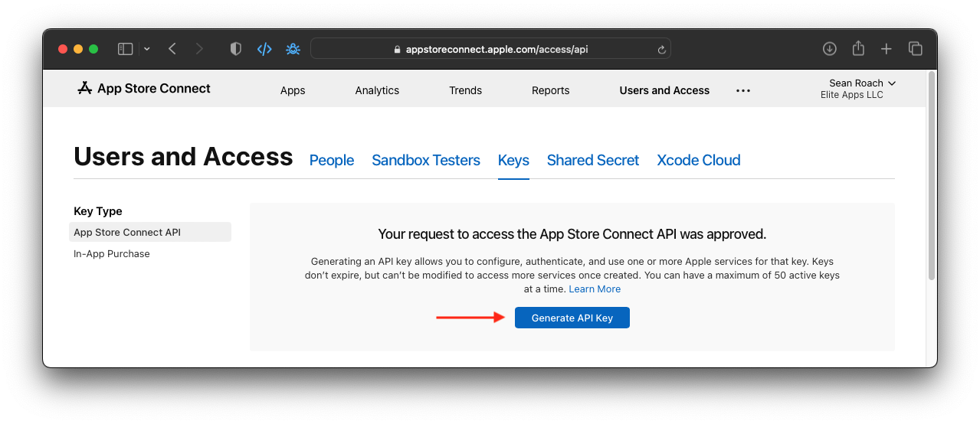Click the code brackets extension icon
The width and height of the screenshot is (980, 424).
pos(264,49)
